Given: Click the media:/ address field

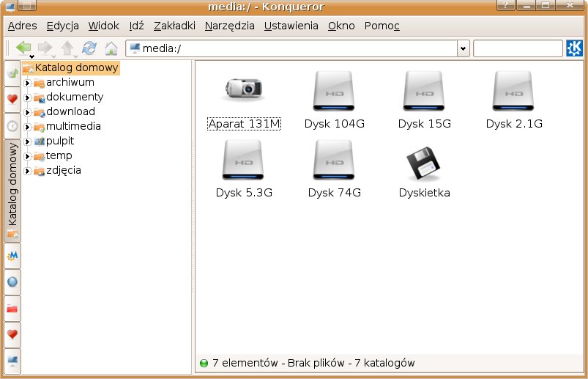Looking at the screenshot, I should pos(291,48).
